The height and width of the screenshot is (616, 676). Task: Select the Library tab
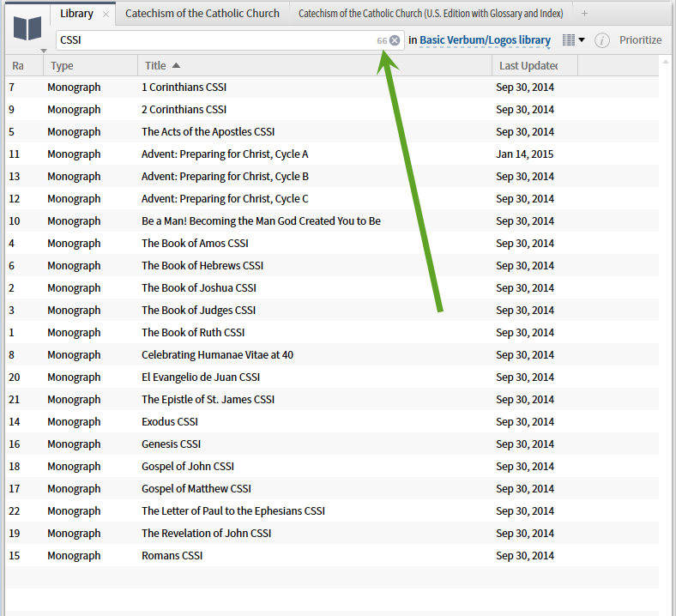click(76, 14)
